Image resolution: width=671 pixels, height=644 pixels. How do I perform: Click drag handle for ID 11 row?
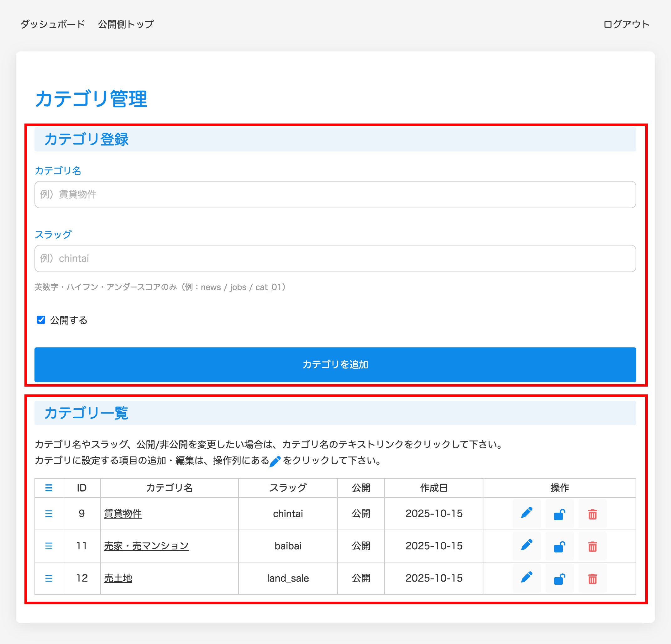click(49, 546)
